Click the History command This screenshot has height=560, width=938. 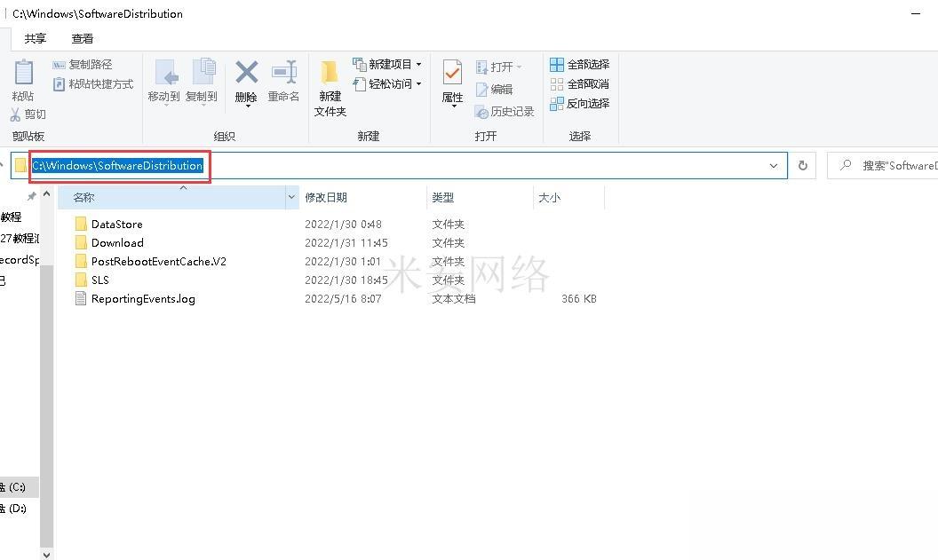click(x=505, y=112)
